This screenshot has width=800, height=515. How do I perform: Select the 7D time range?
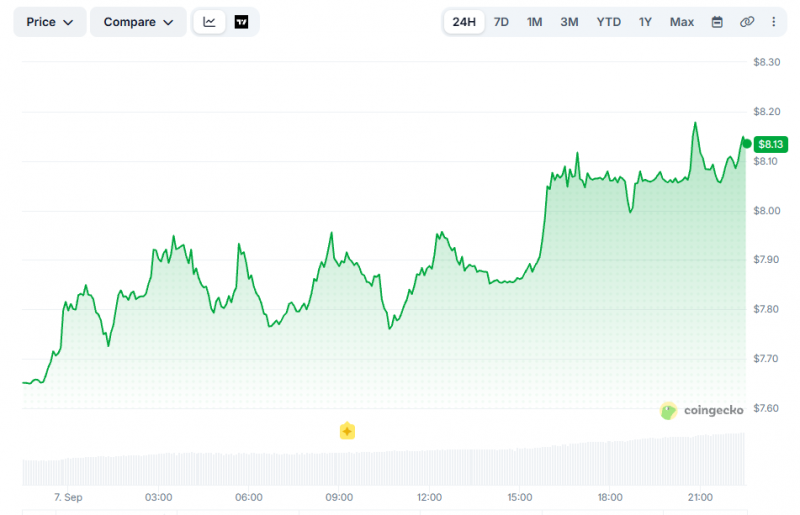coord(501,22)
